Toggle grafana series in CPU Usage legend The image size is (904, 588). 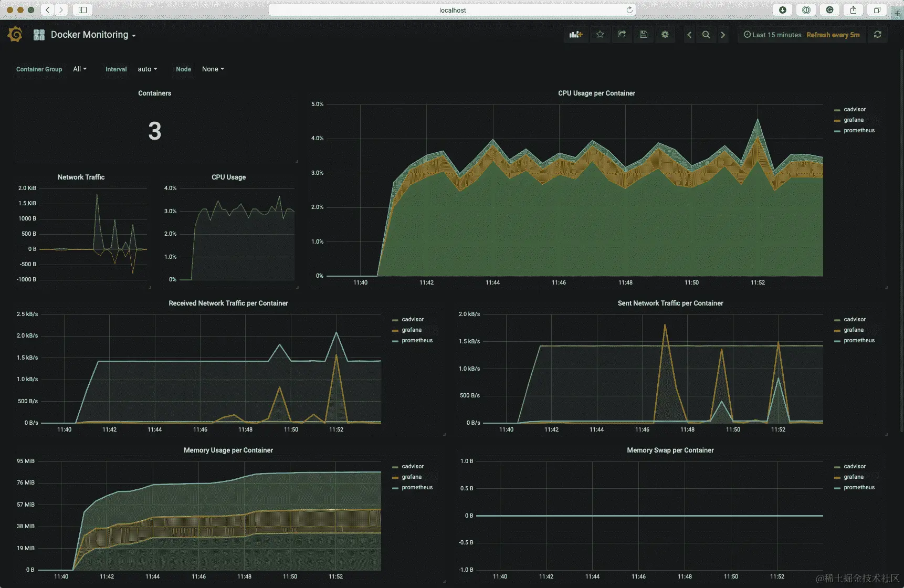(853, 120)
